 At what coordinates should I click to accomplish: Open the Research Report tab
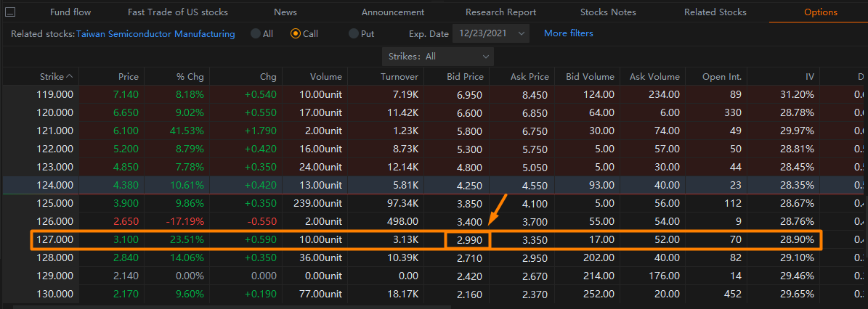pyautogui.click(x=500, y=12)
